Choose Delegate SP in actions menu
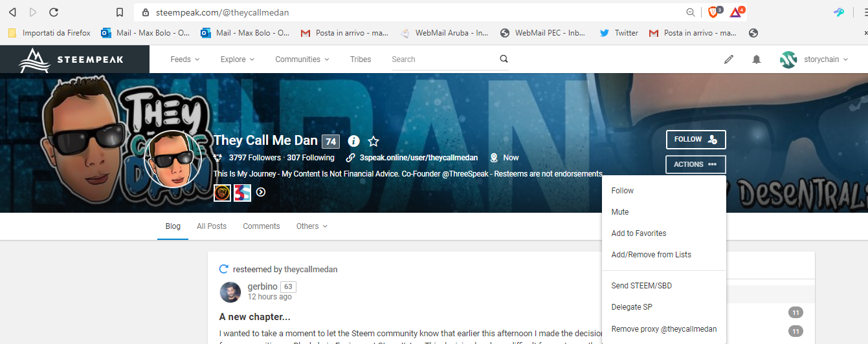 pyautogui.click(x=632, y=307)
